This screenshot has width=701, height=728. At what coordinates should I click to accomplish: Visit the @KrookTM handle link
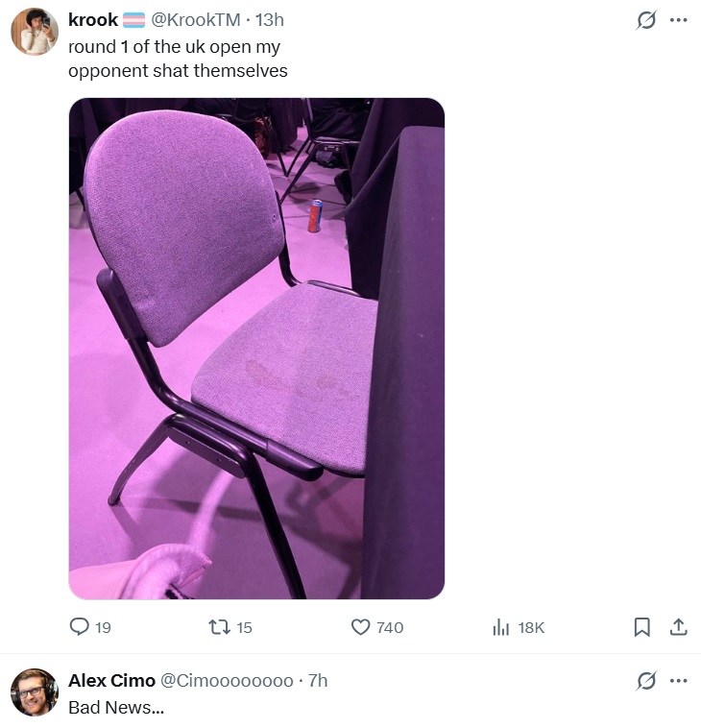[x=196, y=20]
